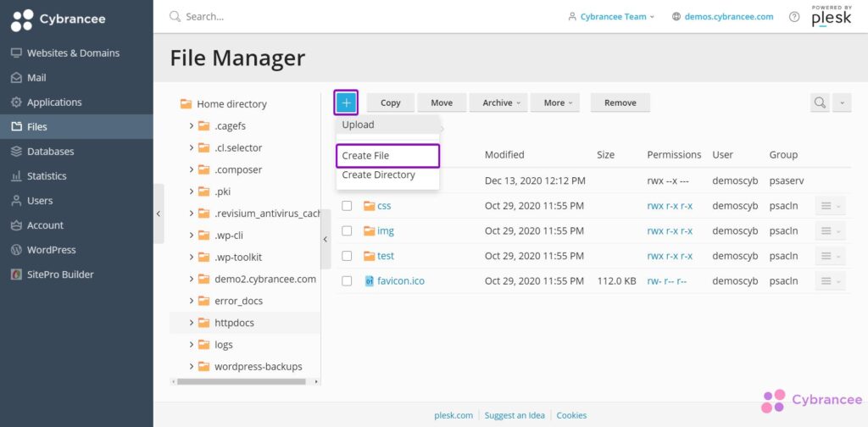Open the Cybrancee Team account dropdown

pos(612,17)
